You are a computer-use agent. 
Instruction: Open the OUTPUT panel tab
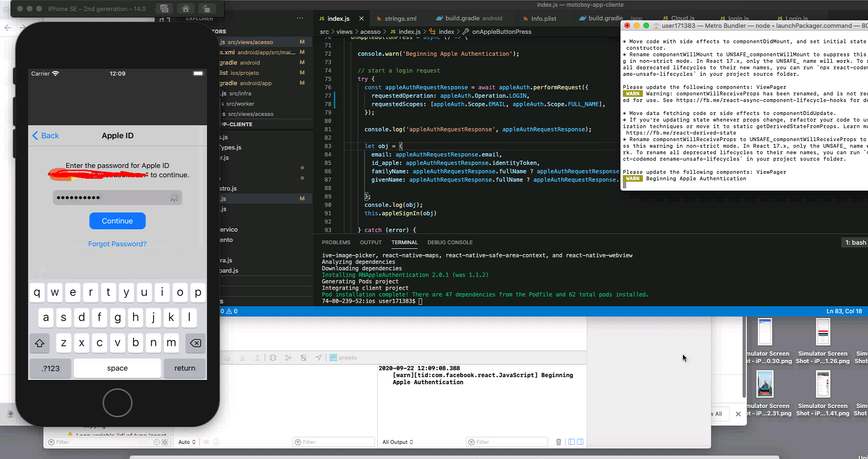coord(371,243)
